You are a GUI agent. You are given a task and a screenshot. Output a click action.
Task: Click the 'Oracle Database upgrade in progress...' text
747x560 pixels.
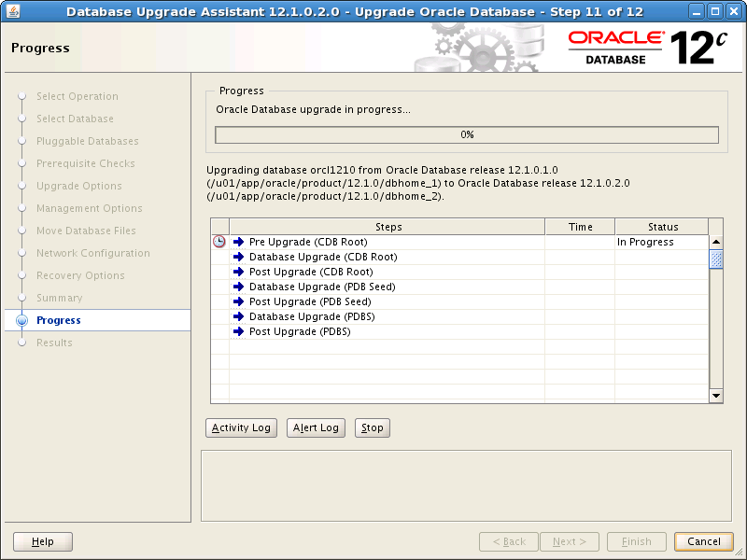point(313,109)
